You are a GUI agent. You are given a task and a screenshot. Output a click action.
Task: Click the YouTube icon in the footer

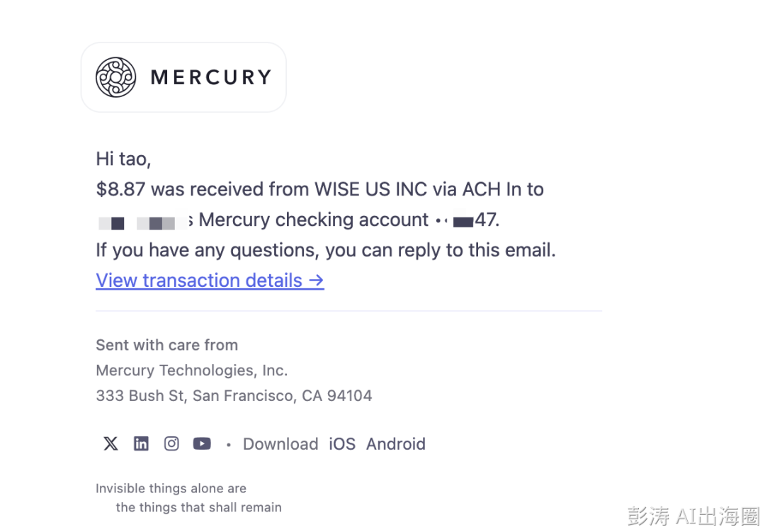(202, 443)
